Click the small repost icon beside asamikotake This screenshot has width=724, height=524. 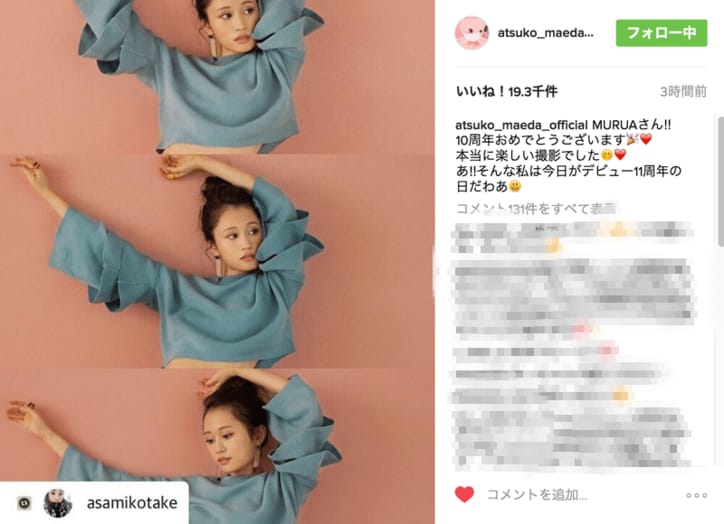[x=24, y=503]
